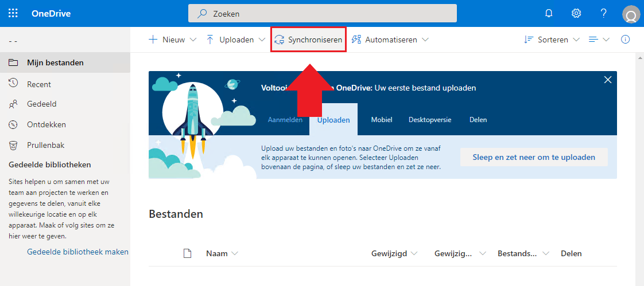Click the Gedeelde bibliotheken heading

click(x=50, y=165)
